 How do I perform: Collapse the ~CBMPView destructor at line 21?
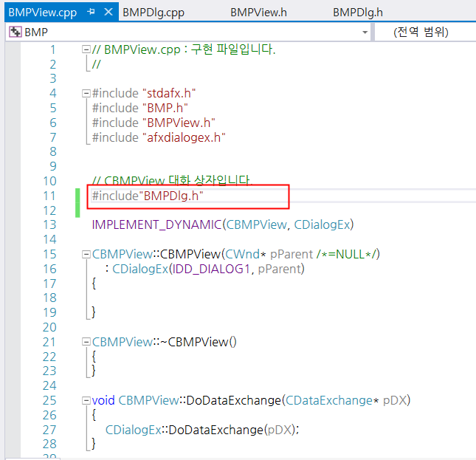click(x=86, y=342)
